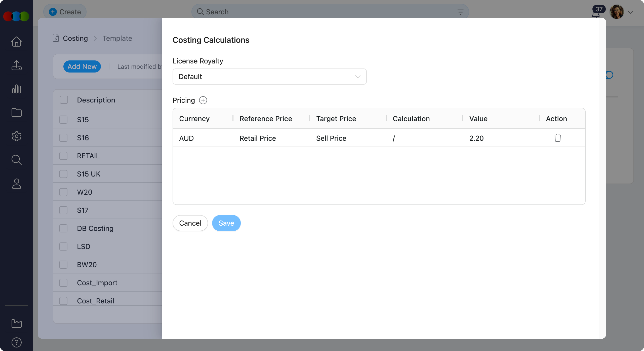This screenshot has height=351, width=644.
Task: Select the Template breadcrumb item
Action: 117,38
